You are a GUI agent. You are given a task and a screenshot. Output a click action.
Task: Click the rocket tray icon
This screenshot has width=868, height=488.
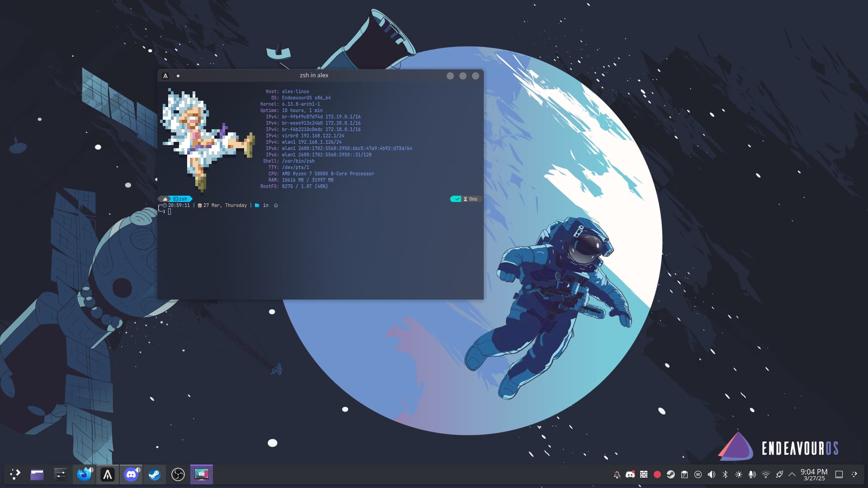pyautogui.click(x=779, y=474)
